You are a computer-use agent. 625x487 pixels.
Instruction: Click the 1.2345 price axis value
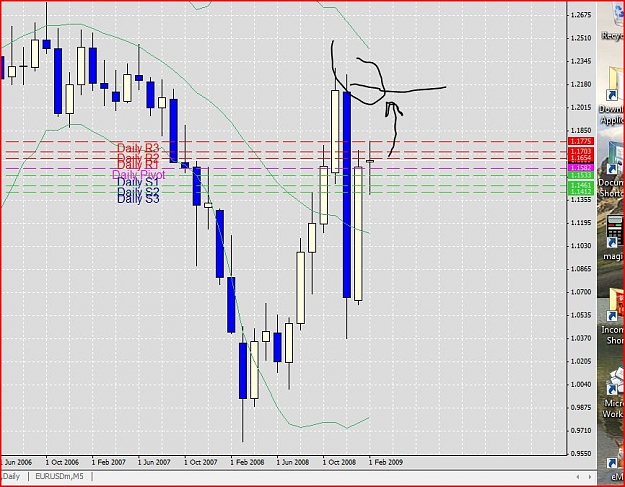(x=581, y=61)
